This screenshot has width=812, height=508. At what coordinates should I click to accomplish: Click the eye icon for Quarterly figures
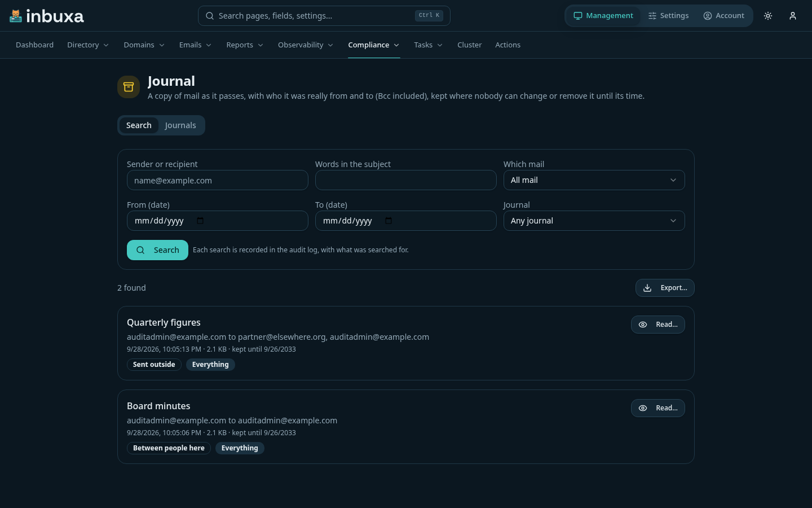point(643,325)
